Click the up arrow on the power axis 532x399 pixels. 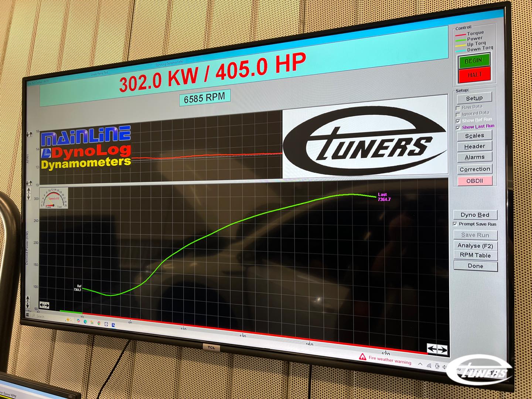(29, 190)
